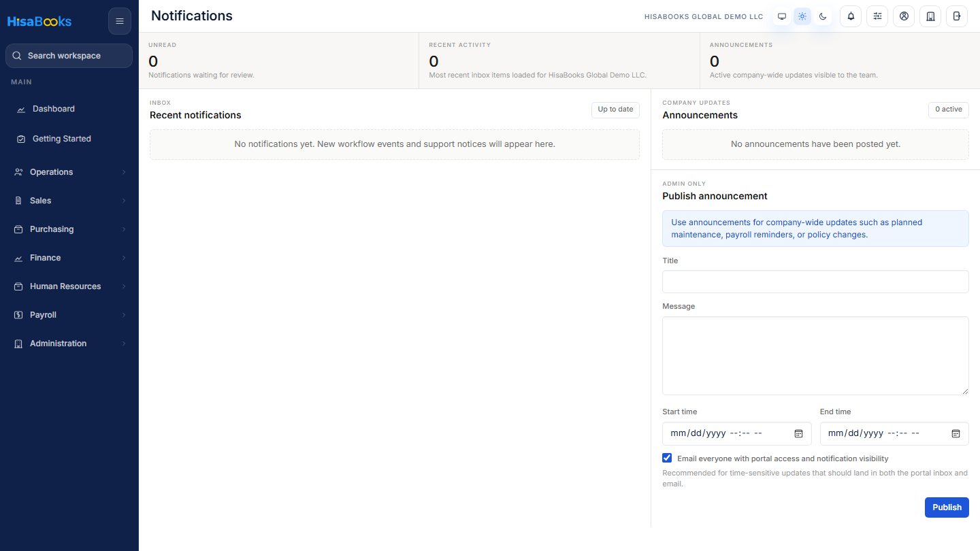
Task: Focus the announcement Title field
Action: click(x=815, y=282)
